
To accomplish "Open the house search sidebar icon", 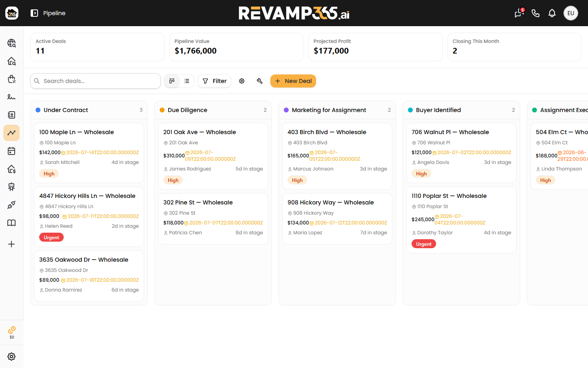I will click(11, 61).
